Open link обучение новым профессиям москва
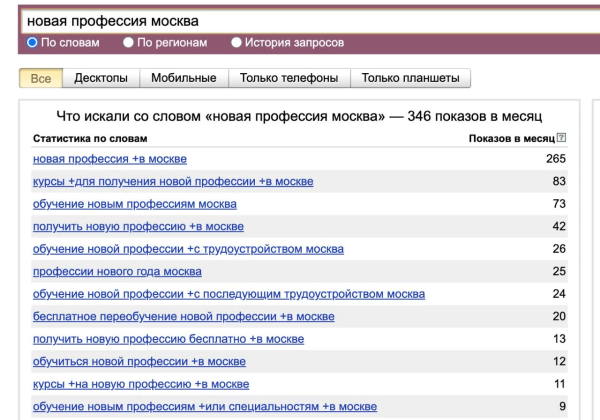 [x=135, y=204]
